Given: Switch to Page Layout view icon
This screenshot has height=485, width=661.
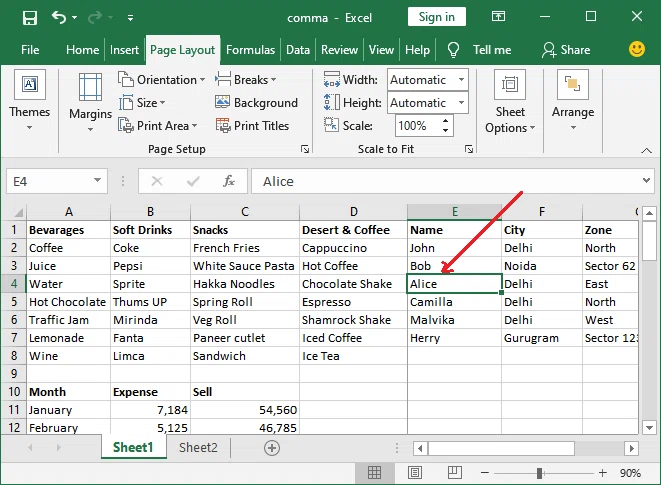Looking at the screenshot, I should pyautogui.click(x=415, y=473).
